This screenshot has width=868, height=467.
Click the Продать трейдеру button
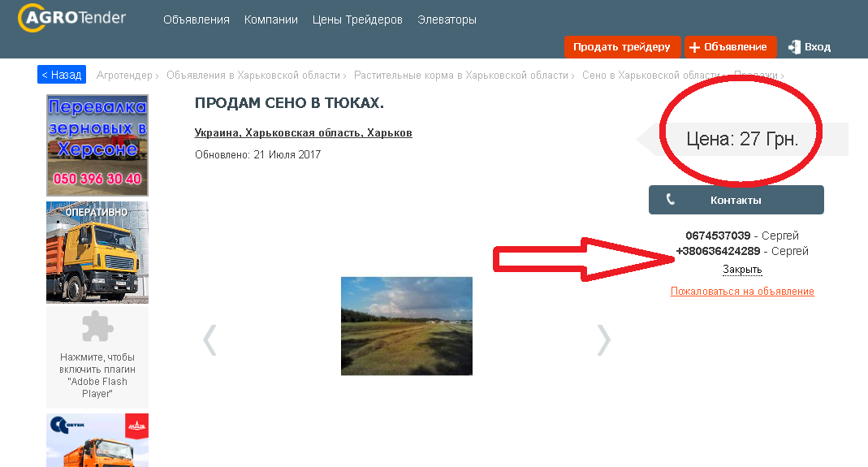pos(622,47)
